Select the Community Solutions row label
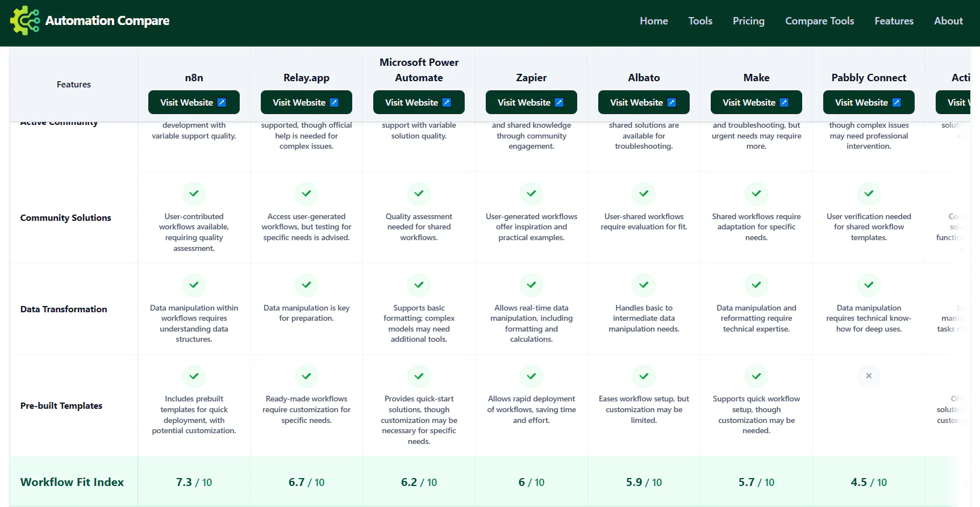 (x=66, y=218)
